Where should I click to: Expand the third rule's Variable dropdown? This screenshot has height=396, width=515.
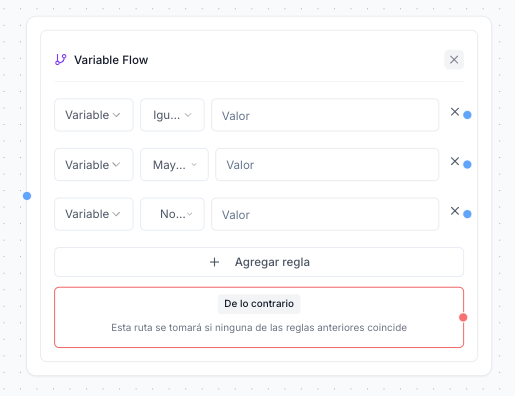94,214
